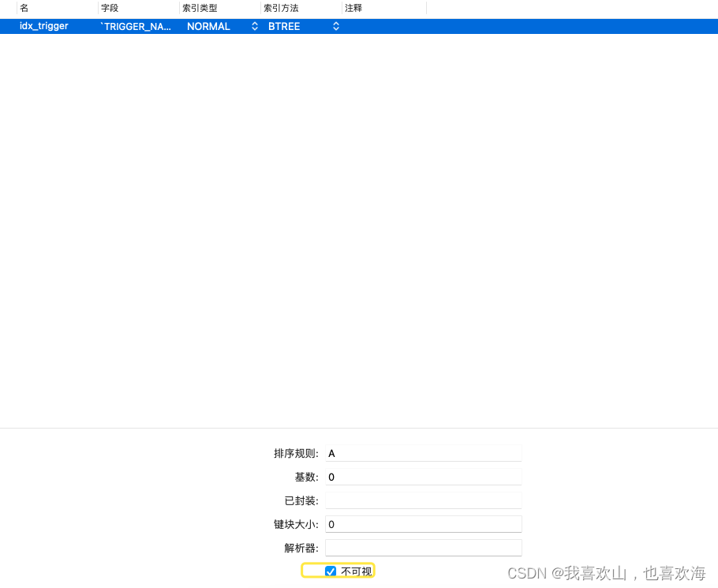
Task: Click the 索引方法 column header
Action: (x=301, y=8)
